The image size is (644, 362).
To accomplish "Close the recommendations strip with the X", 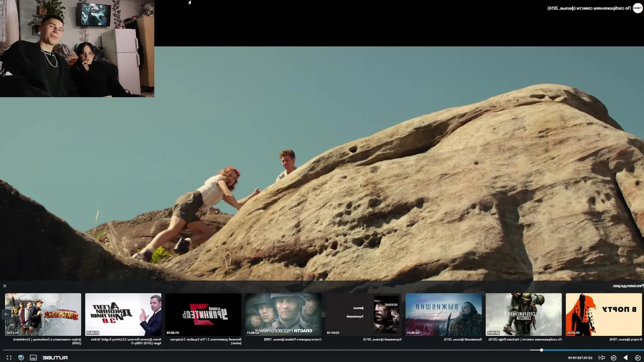I will click(x=5, y=286).
